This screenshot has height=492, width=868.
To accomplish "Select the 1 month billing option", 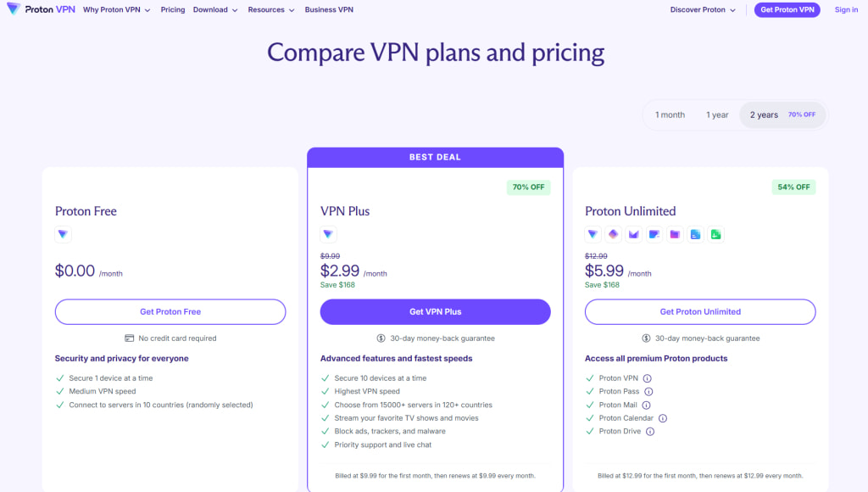I will click(670, 115).
